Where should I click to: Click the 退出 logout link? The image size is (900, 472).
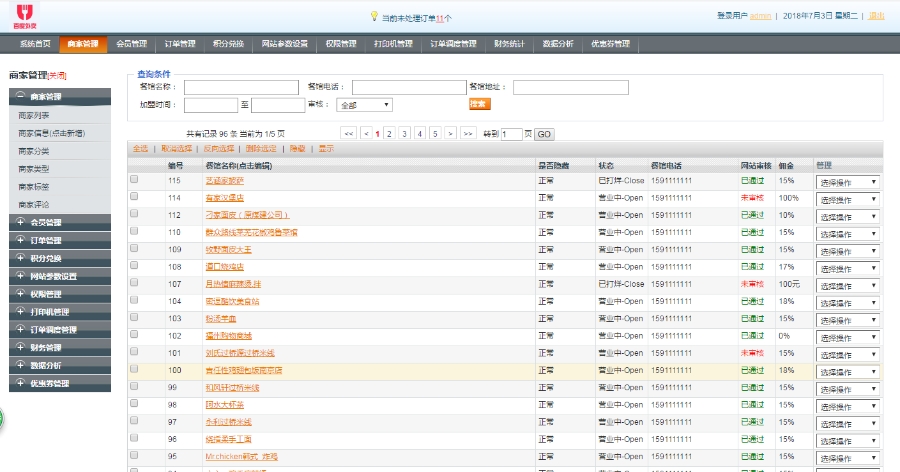tap(876, 16)
